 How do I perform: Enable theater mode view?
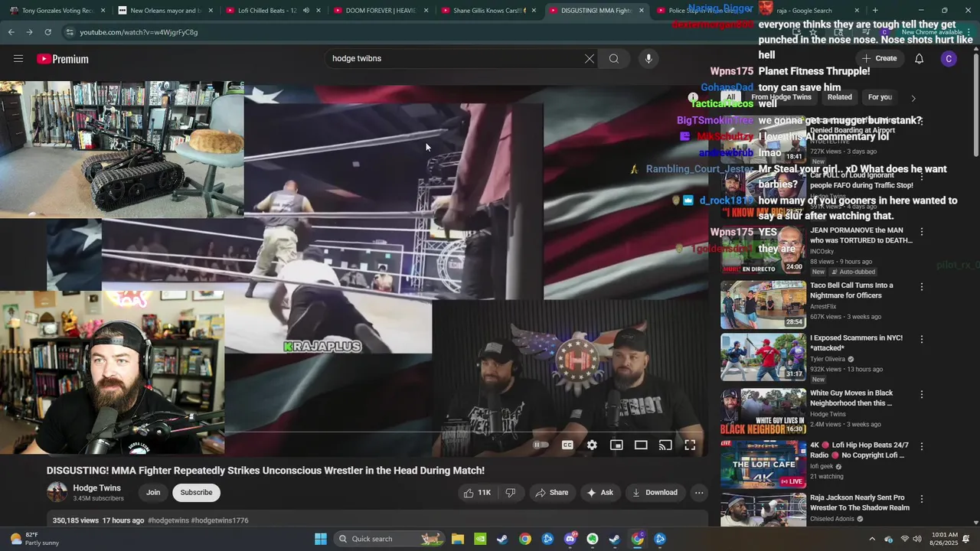(x=641, y=445)
